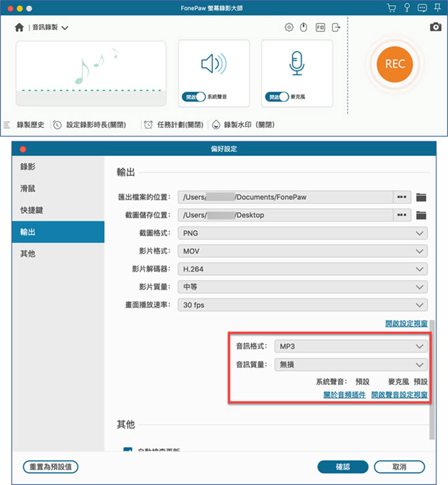Open the 音訊格式 MP3 dropdown
448x485 pixels.
(x=351, y=346)
